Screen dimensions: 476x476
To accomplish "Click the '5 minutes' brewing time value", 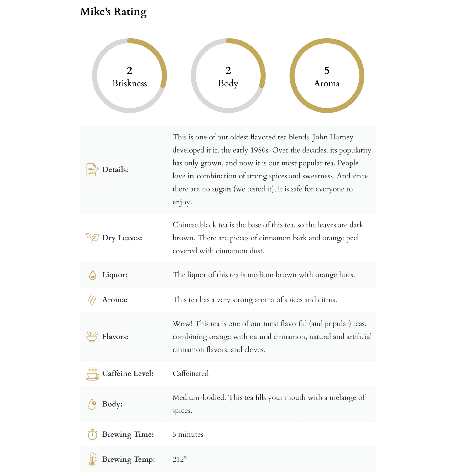I will (x=188, y=434).
